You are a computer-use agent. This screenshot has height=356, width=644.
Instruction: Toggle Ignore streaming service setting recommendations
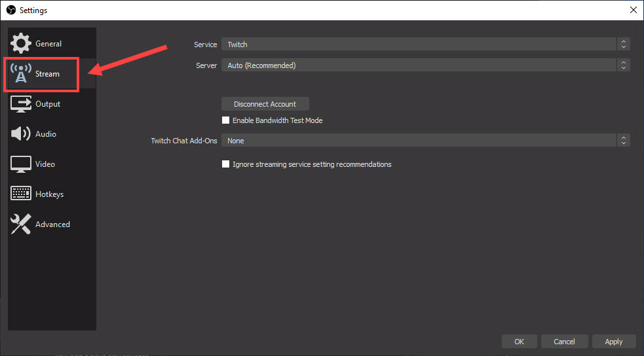click(x=226, y=164)
